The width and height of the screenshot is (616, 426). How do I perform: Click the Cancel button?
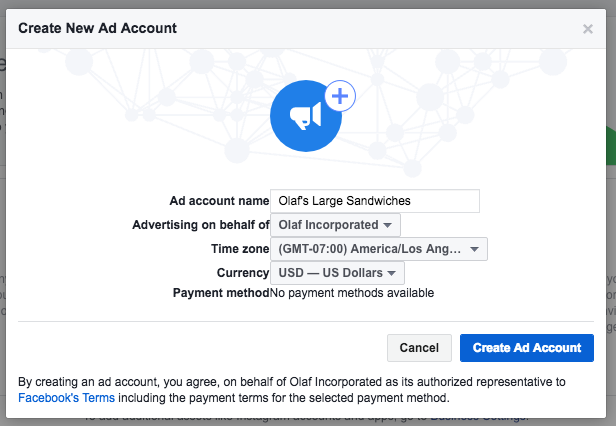click(419, 348)
